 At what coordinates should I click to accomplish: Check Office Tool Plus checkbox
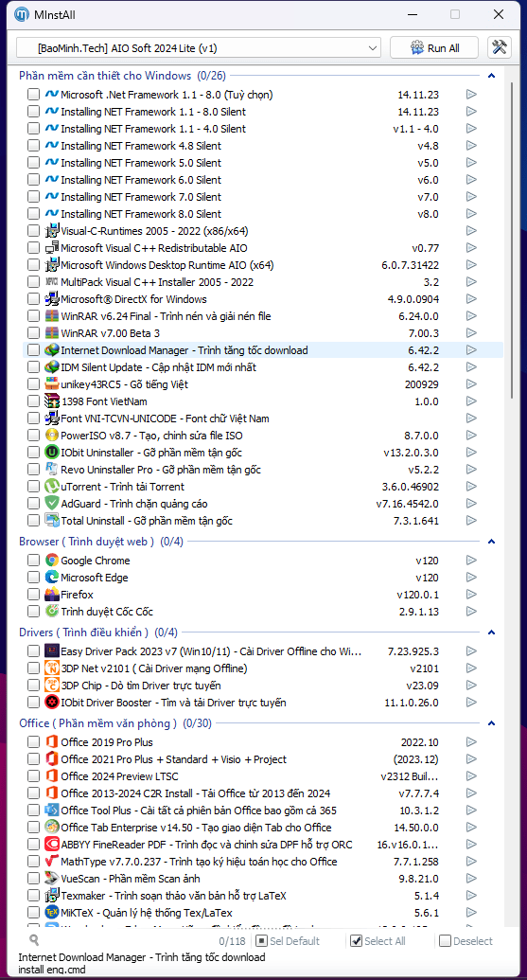pyautogui.click(x=33, y=811)
